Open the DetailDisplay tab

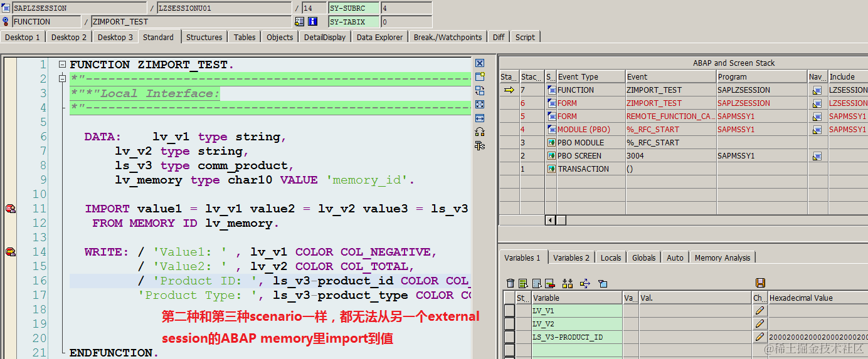(325, 37)
